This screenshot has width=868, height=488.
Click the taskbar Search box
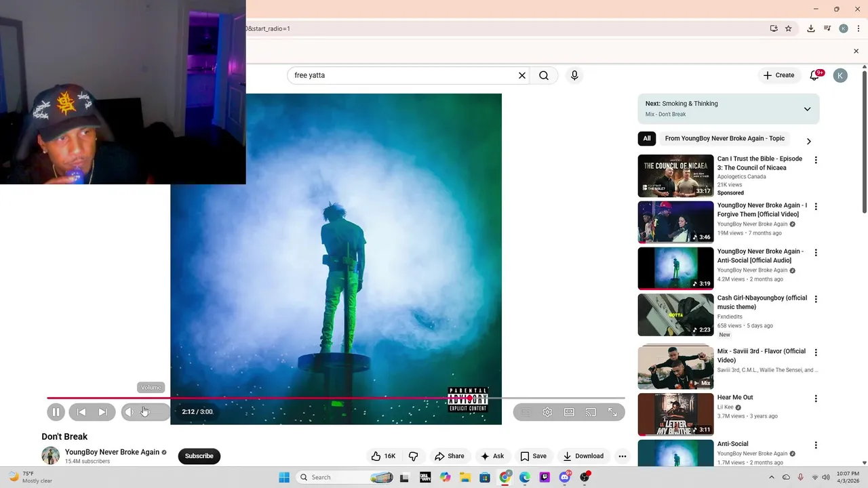[344, 477]
